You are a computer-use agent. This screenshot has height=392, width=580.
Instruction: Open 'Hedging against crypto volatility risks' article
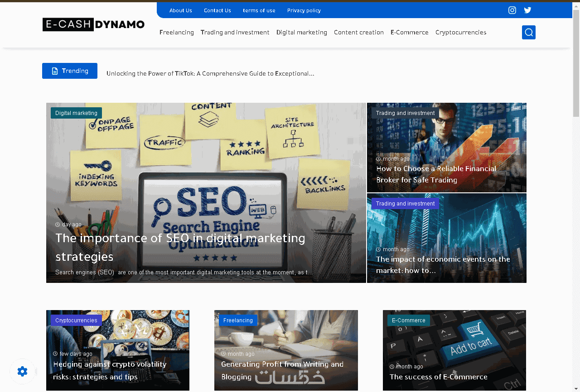(x=110, y=370)
